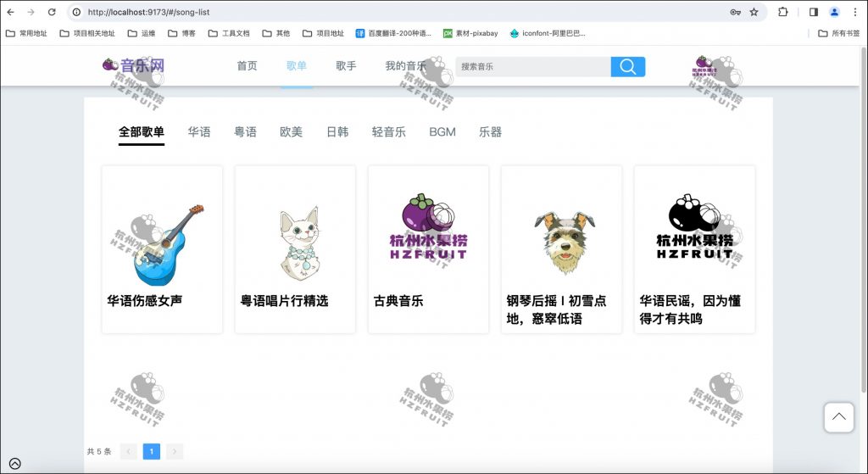
Task: Click the pagination next-page arrow
Action: tap(175, 451)
